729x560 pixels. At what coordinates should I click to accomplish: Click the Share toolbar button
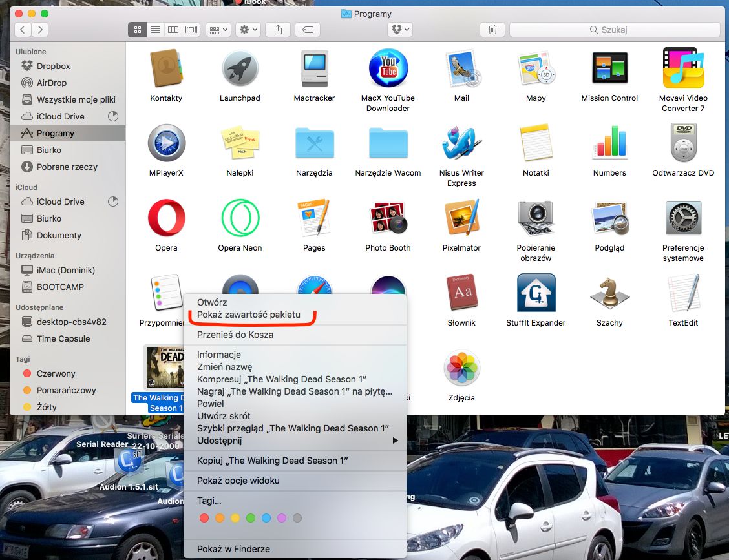point(278,30)
